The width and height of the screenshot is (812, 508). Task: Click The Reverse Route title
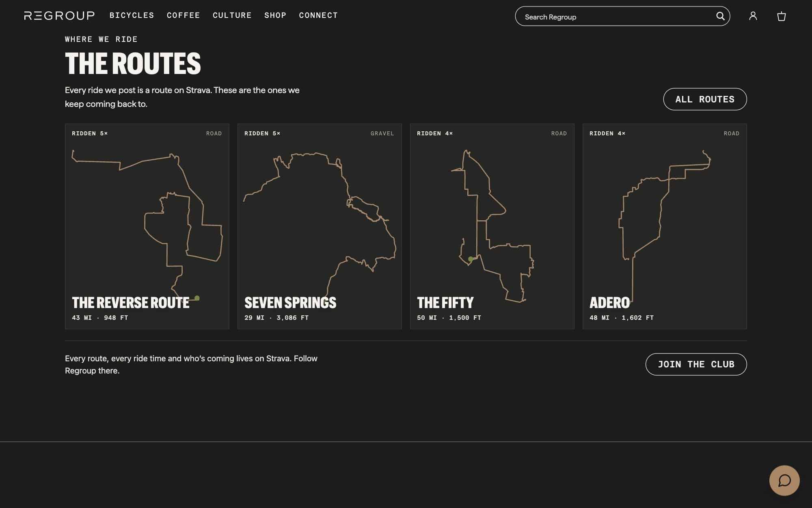click(131, 303)
